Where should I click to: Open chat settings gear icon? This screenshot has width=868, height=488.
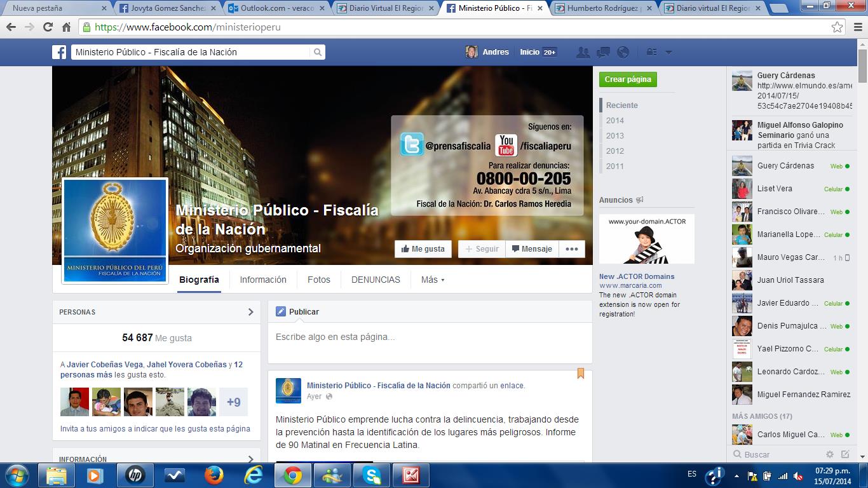[829, 454]
